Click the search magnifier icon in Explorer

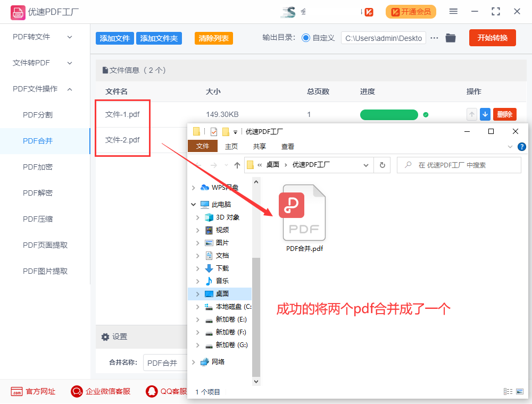click(408, 165)
